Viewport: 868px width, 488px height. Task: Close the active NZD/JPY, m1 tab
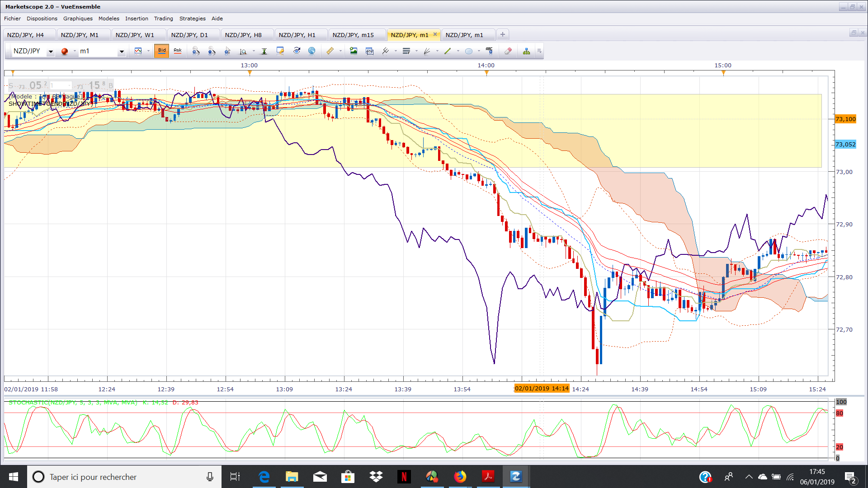click(x=435, y=34)
